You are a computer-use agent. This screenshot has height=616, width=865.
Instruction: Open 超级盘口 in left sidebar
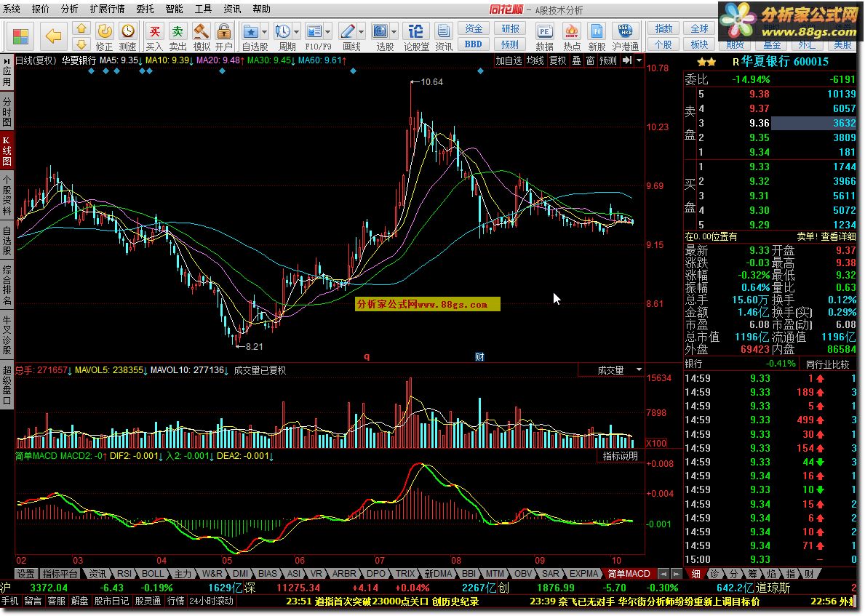tap(7, 385)
